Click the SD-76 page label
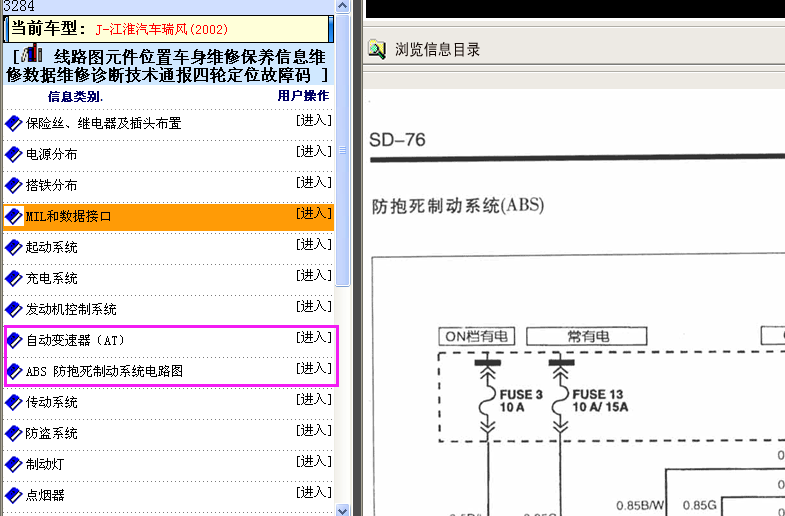The image size is (785, 516). point(397,140)
